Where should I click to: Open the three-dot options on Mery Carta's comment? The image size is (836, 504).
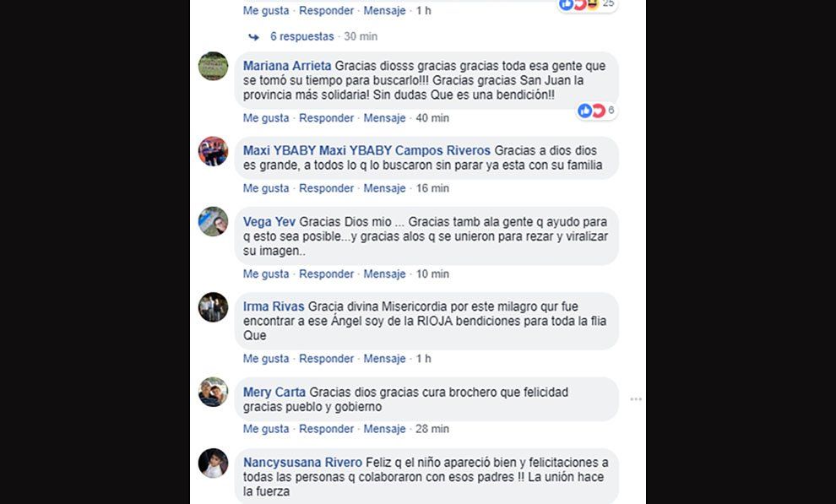pos(636,399)
